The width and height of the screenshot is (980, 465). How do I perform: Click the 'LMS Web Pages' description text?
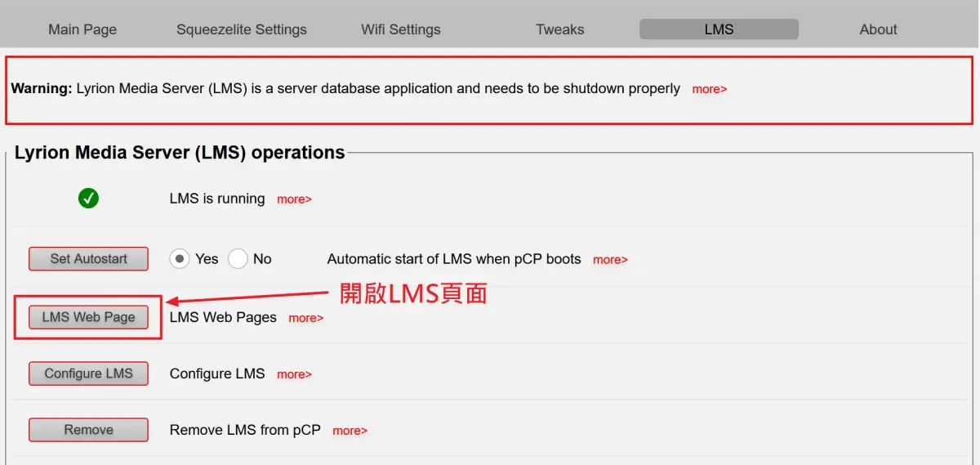(223, 317)
